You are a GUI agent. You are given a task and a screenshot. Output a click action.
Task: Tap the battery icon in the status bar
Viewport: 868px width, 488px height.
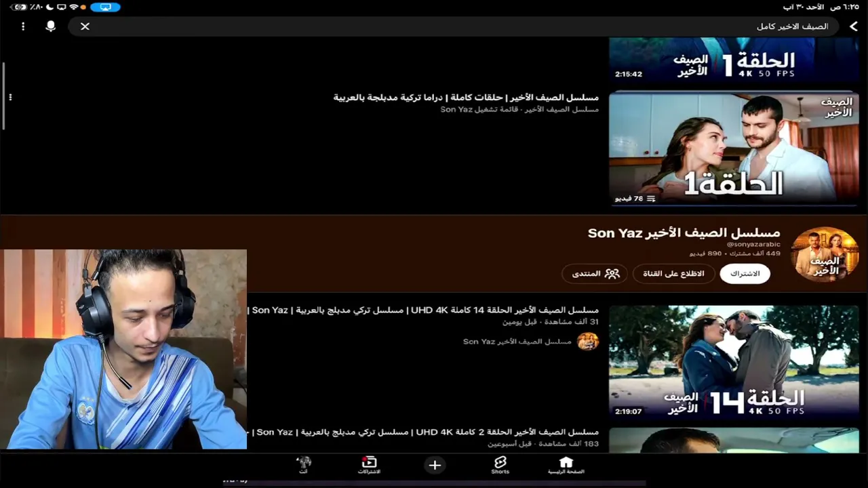click(x=20, y=7)
